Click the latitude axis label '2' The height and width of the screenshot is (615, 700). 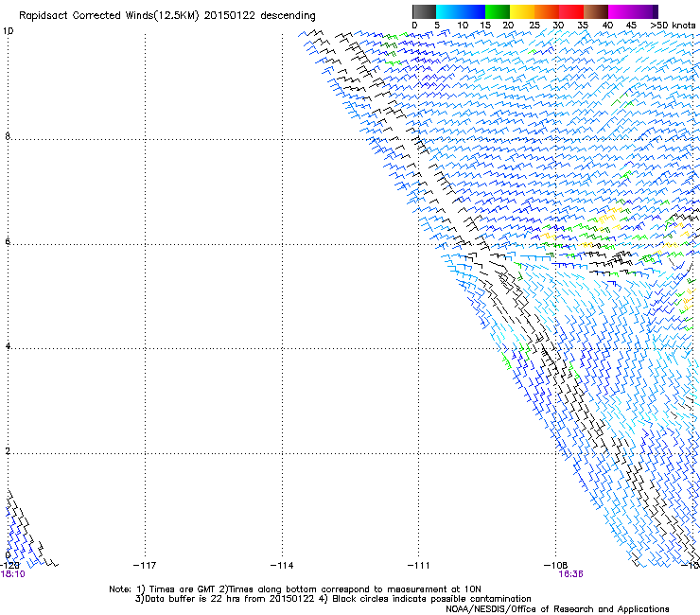pyautogui.click(x=8, y=451)
